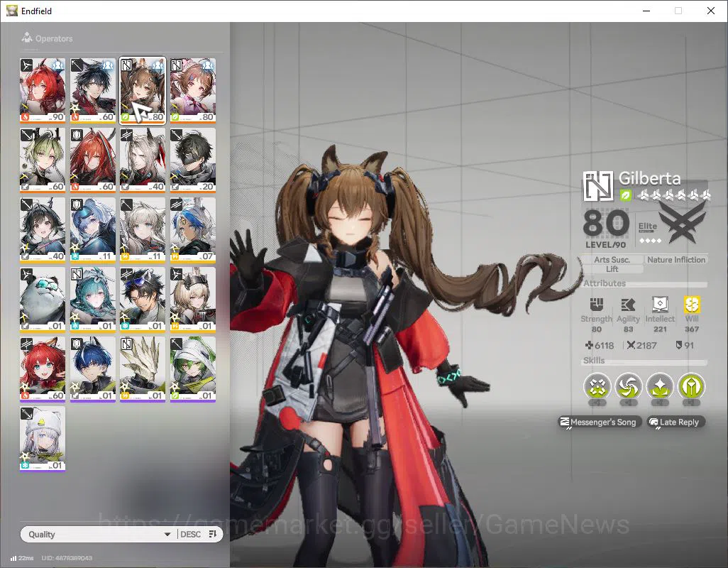This screenshot has width=728, height=568.
Task: Close the Endfield window
Action: (x=711, y=11)
